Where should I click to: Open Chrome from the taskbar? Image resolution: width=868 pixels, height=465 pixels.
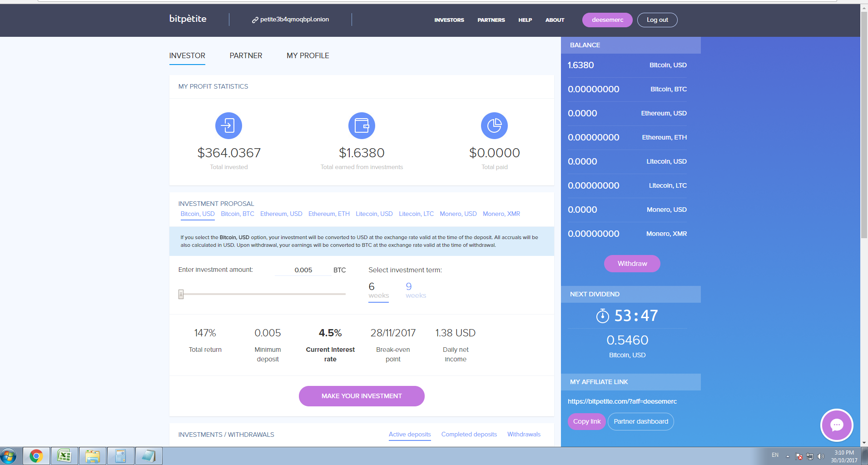(36, 456)
